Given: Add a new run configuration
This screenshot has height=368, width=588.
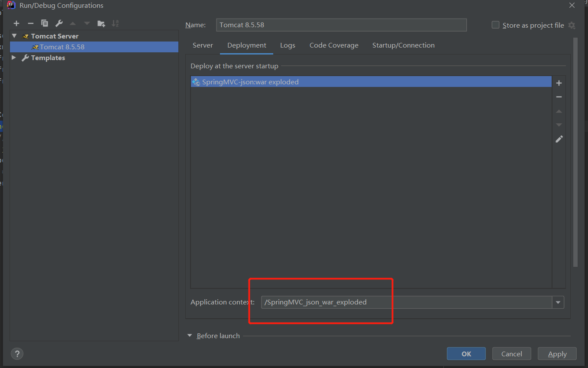Looking at the screenshot, I should (16, 23).
